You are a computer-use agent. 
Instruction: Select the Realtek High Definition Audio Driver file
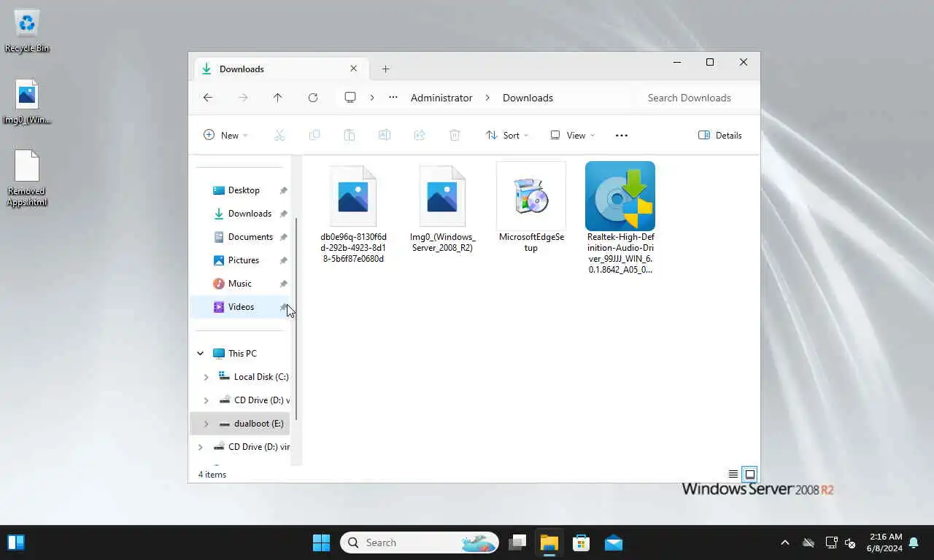(620, 217)
